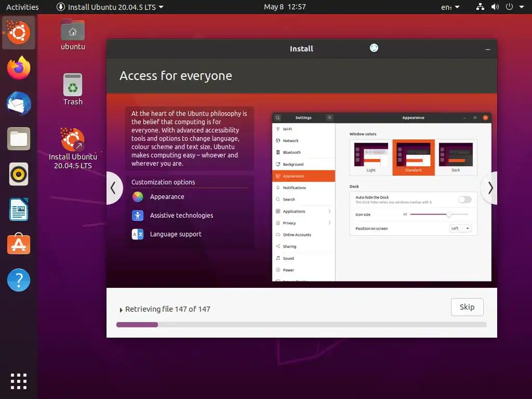This screenshot has width=532, height=399.
Task: Open the Activities overview
Action: [x=22, y=7]
